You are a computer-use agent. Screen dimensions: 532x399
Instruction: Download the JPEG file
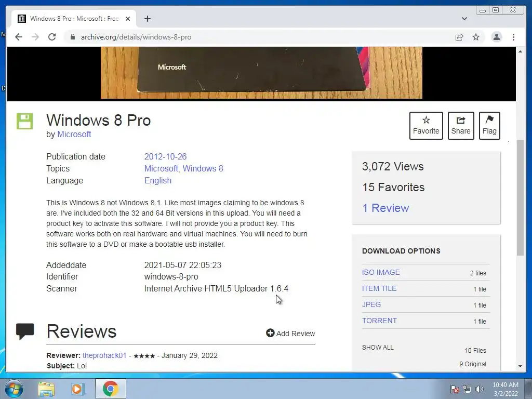point(371,304)
